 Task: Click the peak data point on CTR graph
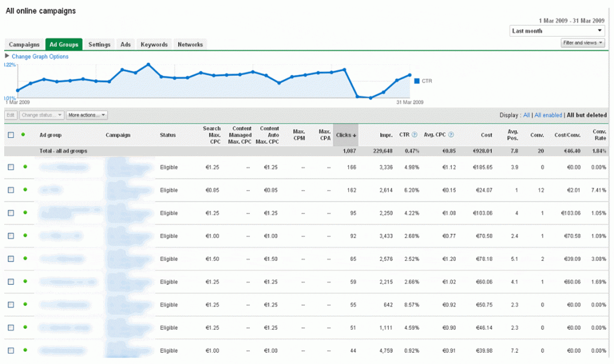[x=149, y=64]
